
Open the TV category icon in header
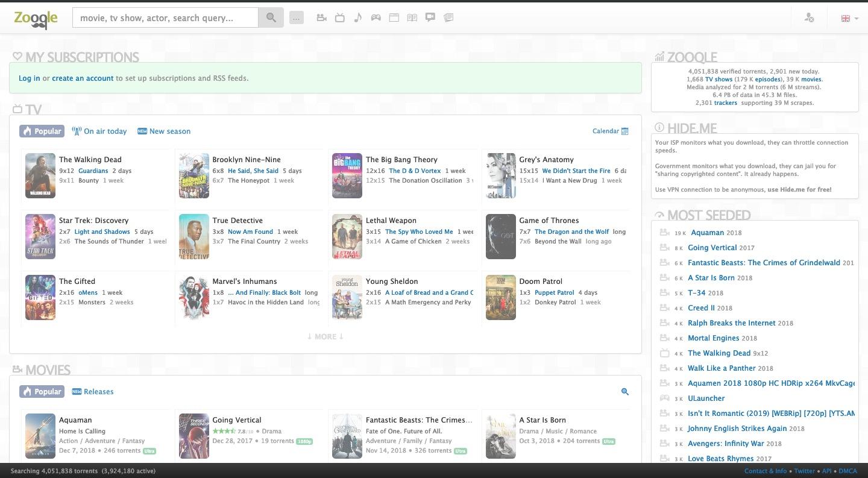(x=340, y=17)
